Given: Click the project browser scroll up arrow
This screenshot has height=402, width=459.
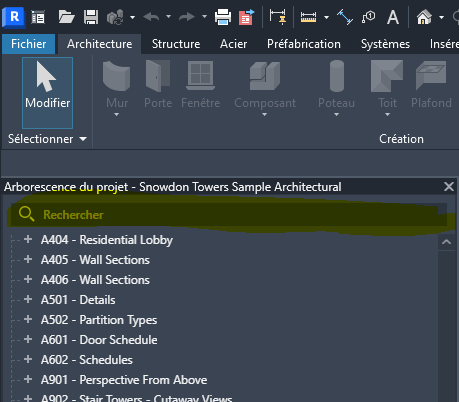Looking at the screenshot, I should [x=446, y=242].
